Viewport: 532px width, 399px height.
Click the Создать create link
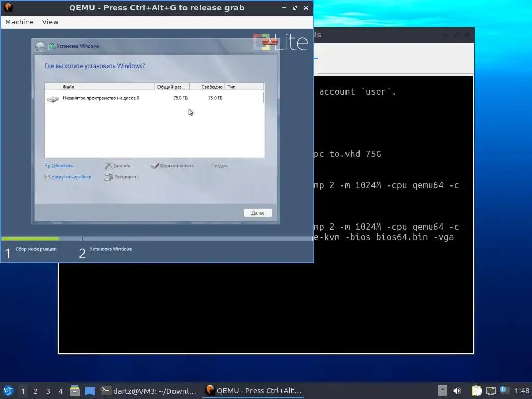tap(220, 166)
